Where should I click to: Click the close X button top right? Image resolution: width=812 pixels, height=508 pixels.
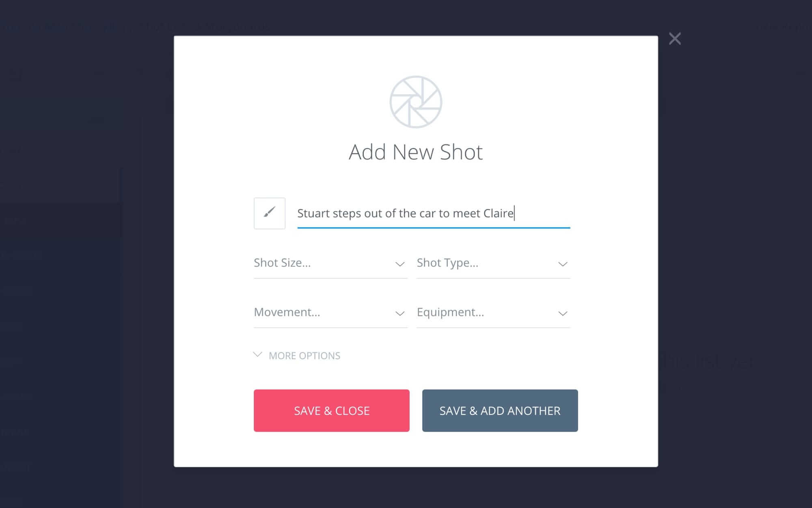675,39
